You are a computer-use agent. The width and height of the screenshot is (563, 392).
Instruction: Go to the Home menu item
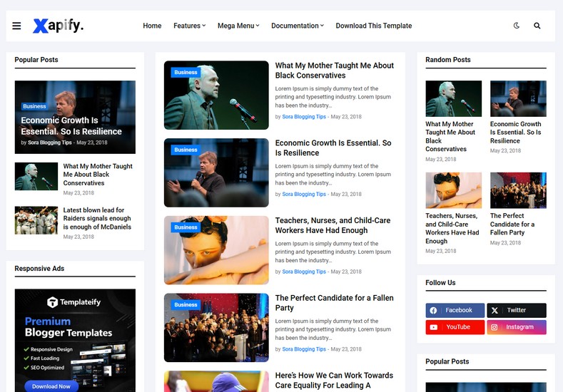(152, 26)
